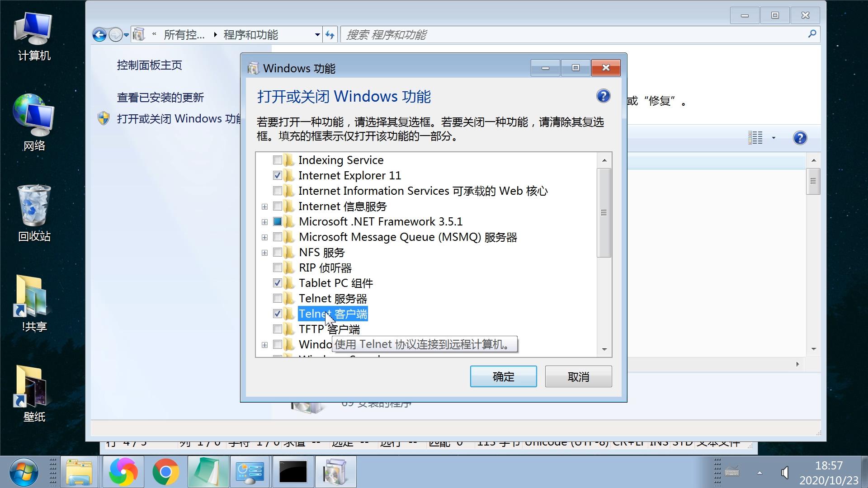
Task: Click the feature list vertical scrollbar thumb
Action: (604, 213)
